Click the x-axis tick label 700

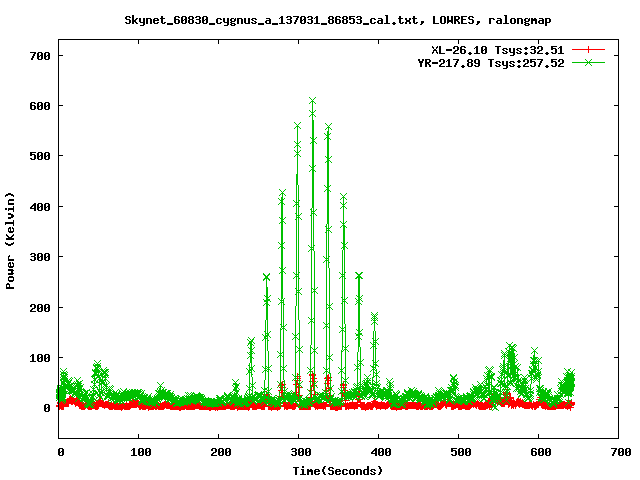[620, 452]
